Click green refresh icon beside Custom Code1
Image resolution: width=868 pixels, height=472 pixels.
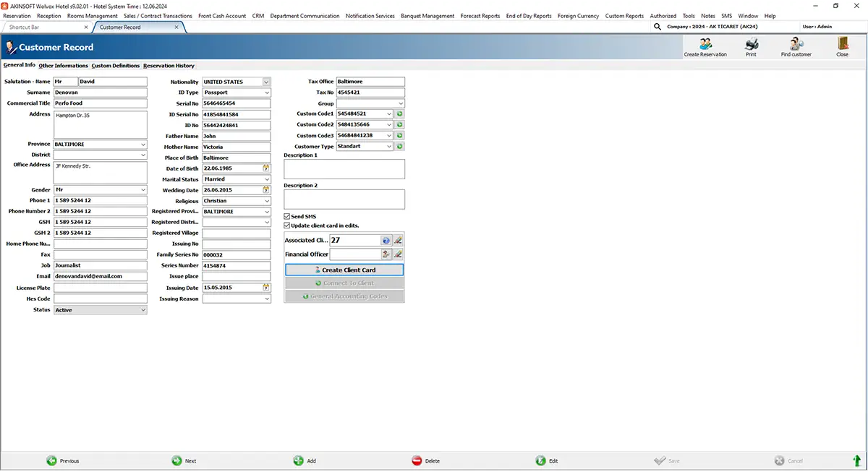400,114
